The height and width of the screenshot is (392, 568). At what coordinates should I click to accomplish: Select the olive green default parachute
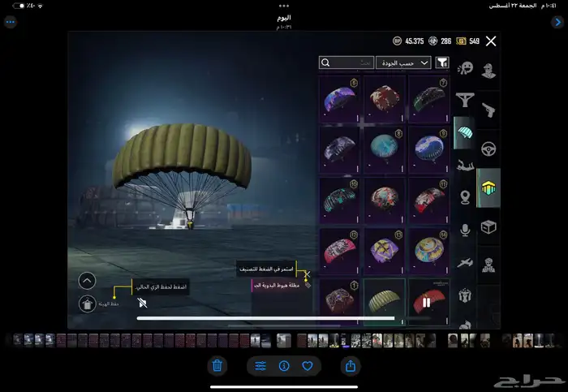385,301
